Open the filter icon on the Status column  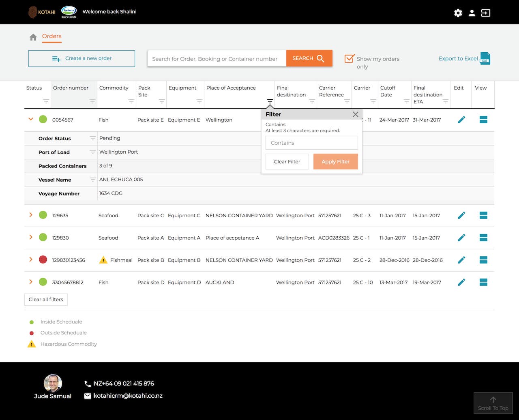click(x=46, y=102)
